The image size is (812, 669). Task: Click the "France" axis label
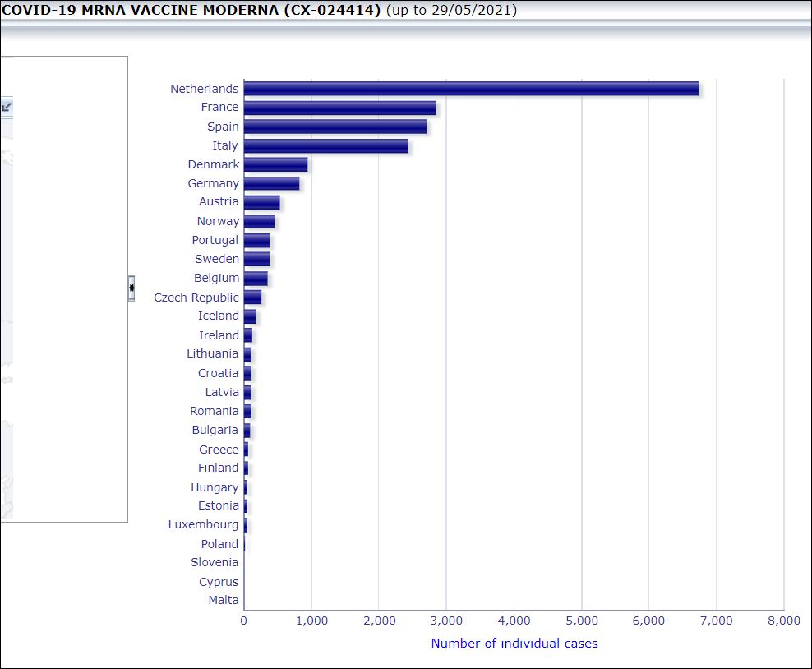[x=219, y=107]
